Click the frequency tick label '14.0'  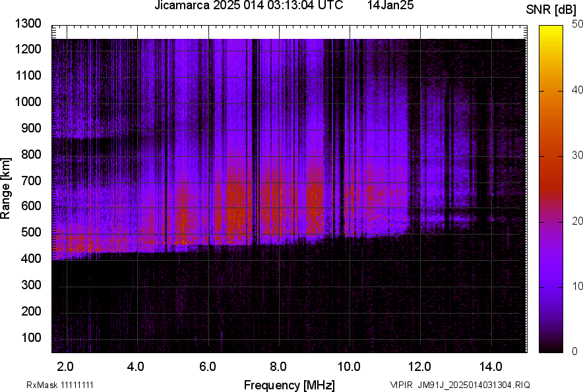click(x=491, y=367)
